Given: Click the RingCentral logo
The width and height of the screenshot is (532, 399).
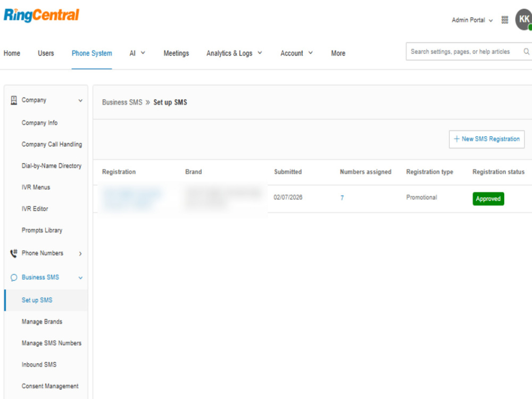Looking at the screenshot, I should [41, 15].
